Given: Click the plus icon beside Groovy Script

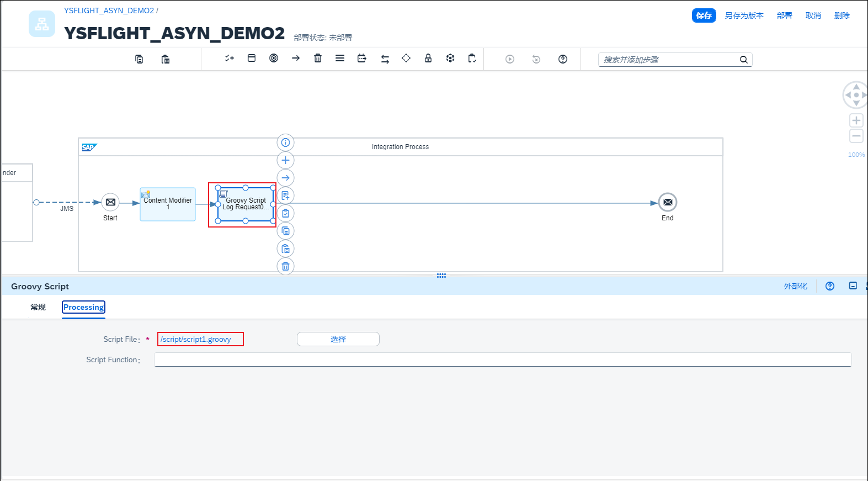Looking at the screenshot, I should (x=285, y=160).
